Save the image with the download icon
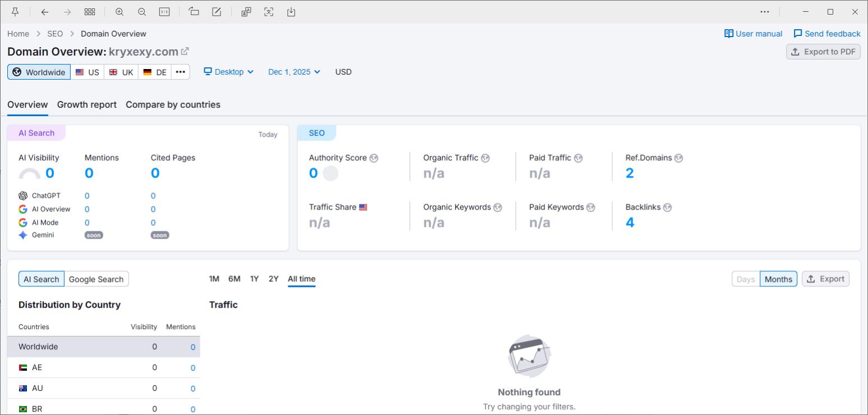The height and width of the screenshot is (415, 868). pos(291,12)
